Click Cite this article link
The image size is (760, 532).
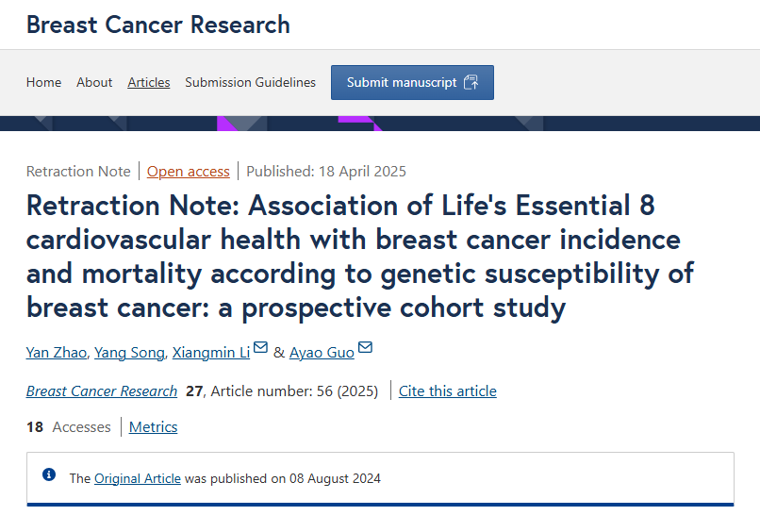(x=448, y=391)
